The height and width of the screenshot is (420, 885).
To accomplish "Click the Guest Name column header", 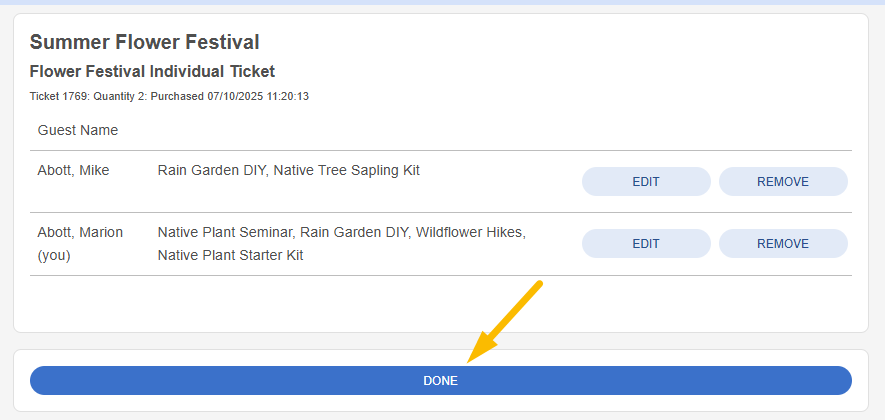I will coord(78,130).
